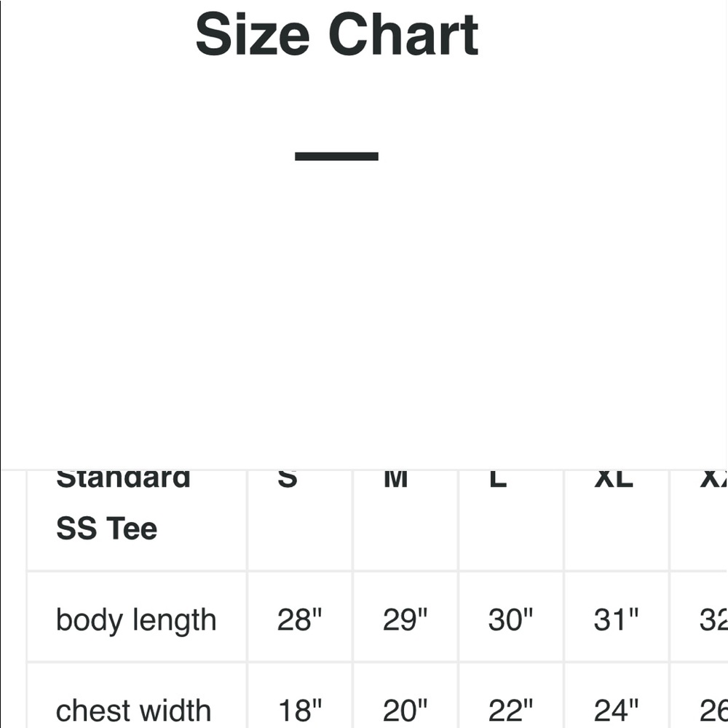The height and width of the screenshot is (728, 728).
Task: Select the 24" chest width cell
Action: pos(617,696)
